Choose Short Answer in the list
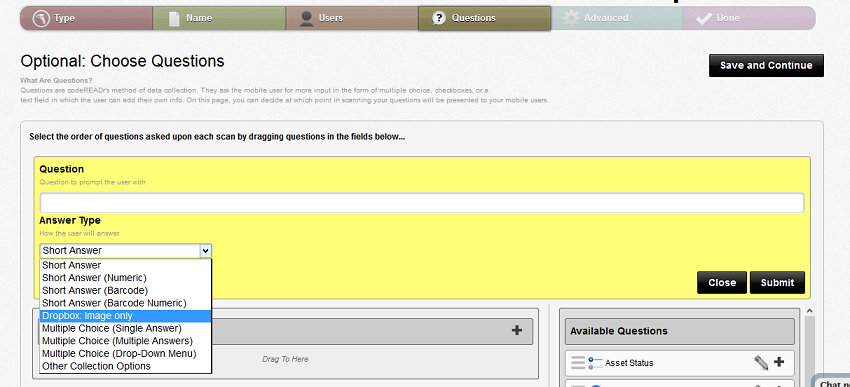The width and height of the screenshot is (850, 387). (126, 266)
